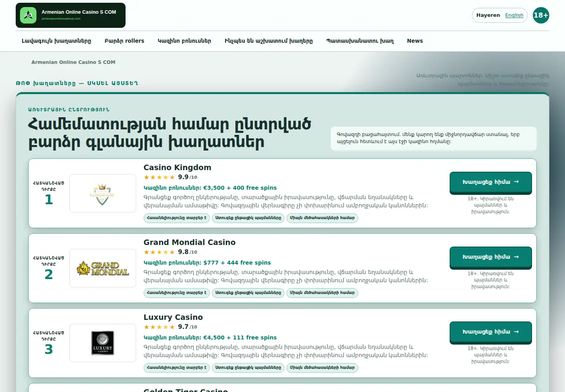The image size is (565, 392).
Task: Click the advertising disclosure notice box
Action: (434, 138)
